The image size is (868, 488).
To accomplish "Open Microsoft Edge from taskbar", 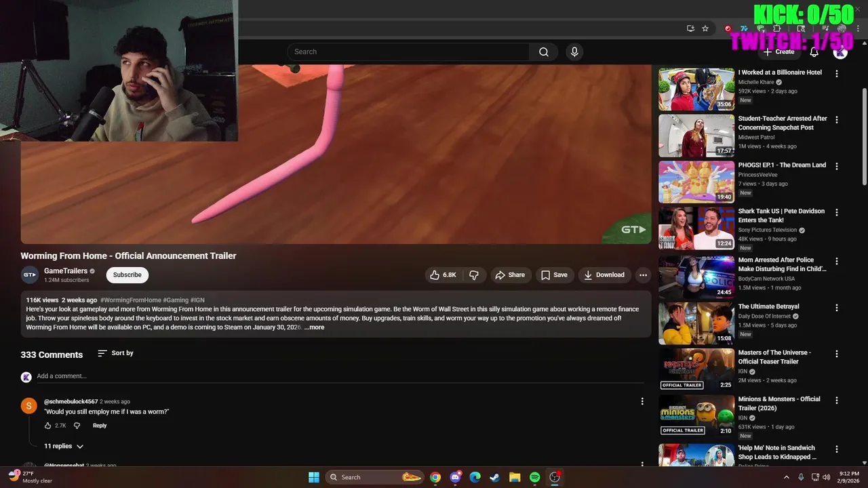I will (475, 477).
